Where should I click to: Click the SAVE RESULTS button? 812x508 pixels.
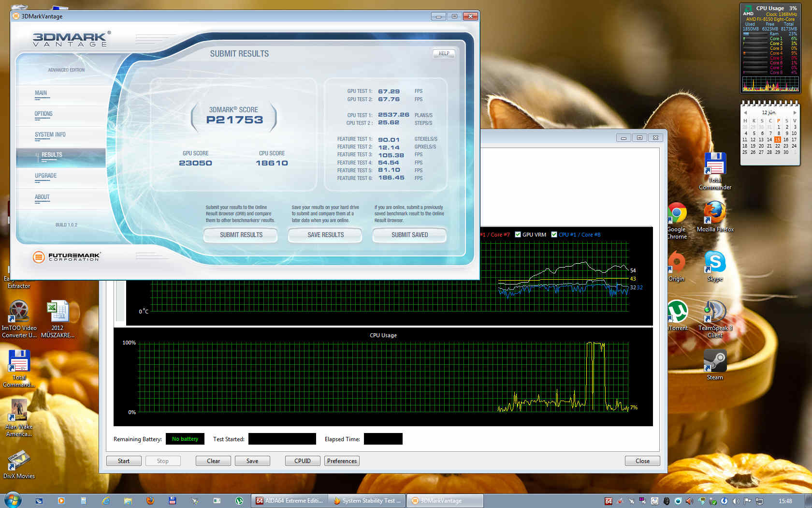[325, 235]
